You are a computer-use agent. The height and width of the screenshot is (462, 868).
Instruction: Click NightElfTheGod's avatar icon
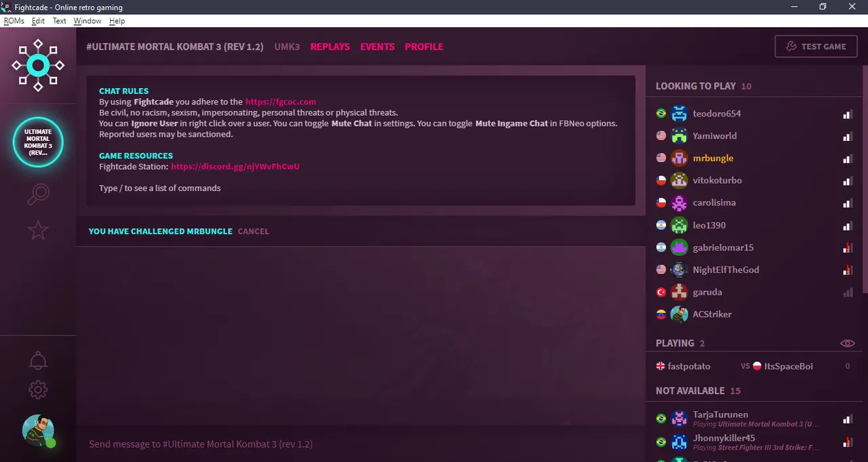pos(679,270)
